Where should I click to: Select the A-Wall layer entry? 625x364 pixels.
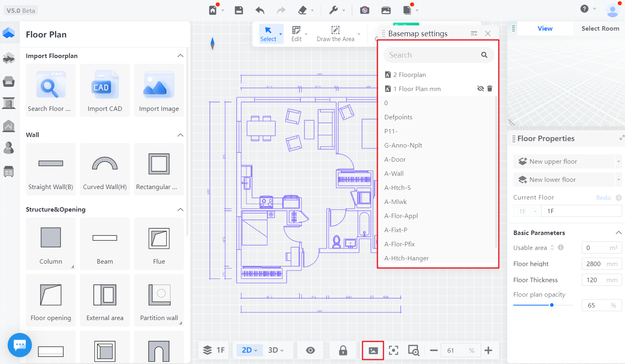pyautogui.click(x=394, y=174)
